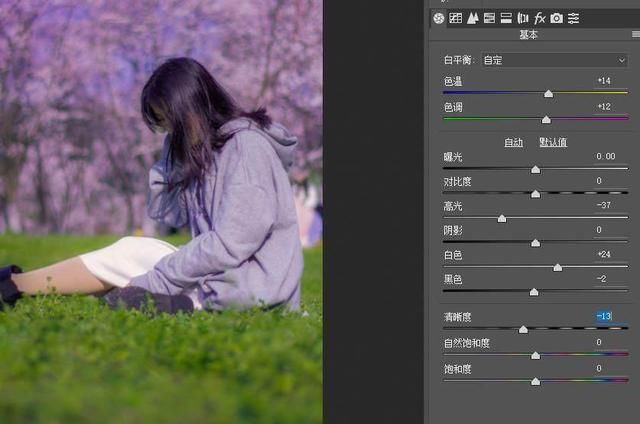Click the 白色 slider handle
Viewport: 640px width, 424px height.
click(558, 268)
